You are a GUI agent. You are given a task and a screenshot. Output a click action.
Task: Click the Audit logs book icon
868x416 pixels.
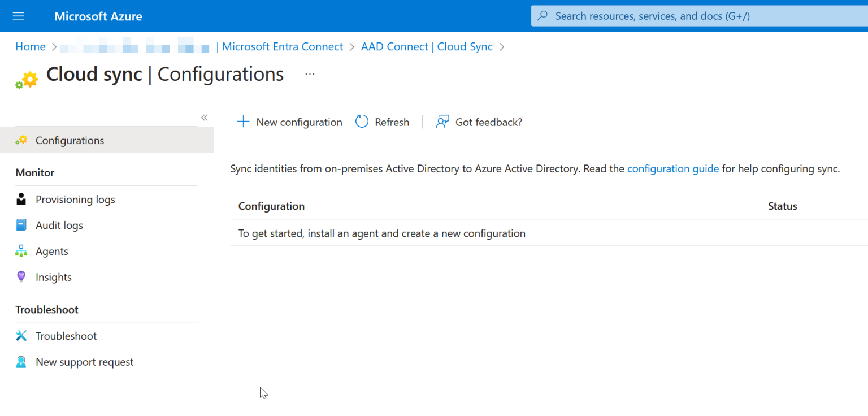[x=21, y=225]
